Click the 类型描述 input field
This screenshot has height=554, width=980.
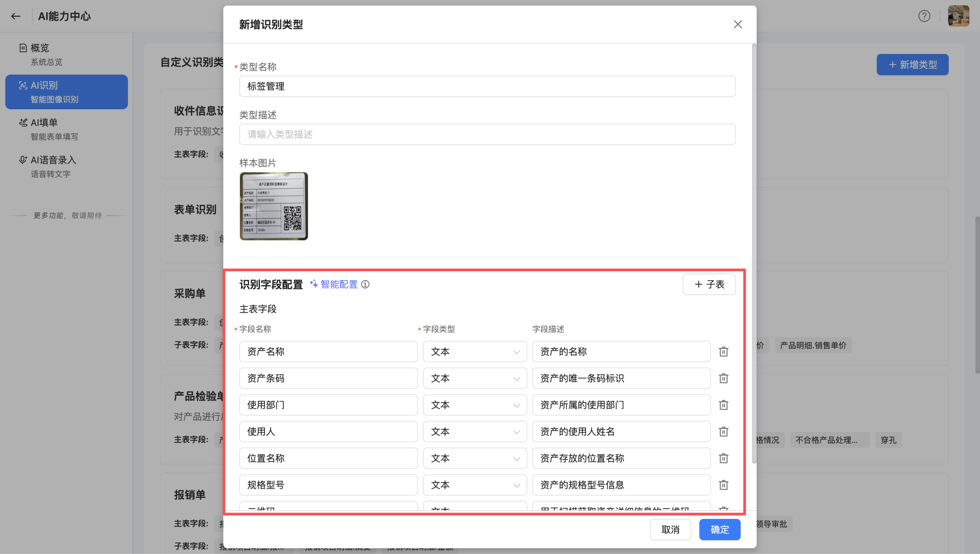click(x=487, y=134)
